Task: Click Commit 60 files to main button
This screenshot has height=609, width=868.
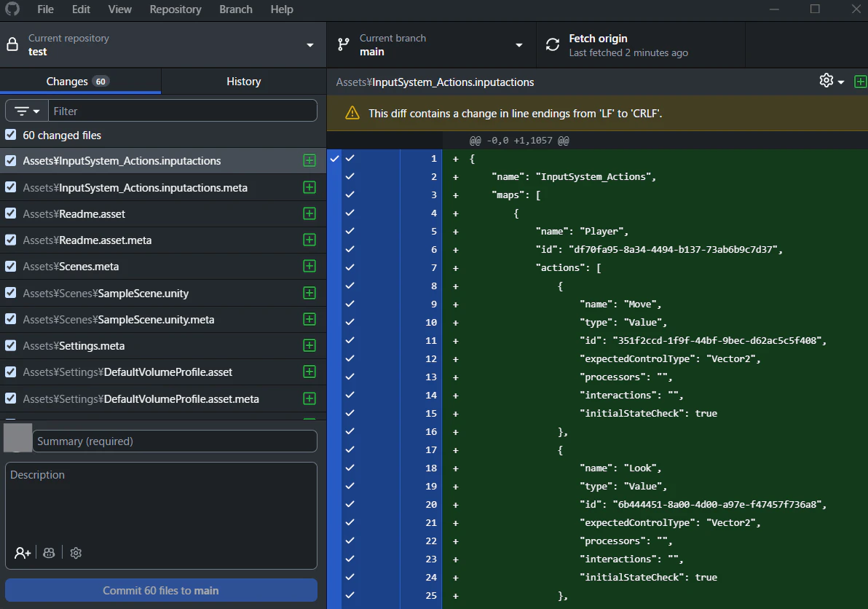Action: click(161, 590)
